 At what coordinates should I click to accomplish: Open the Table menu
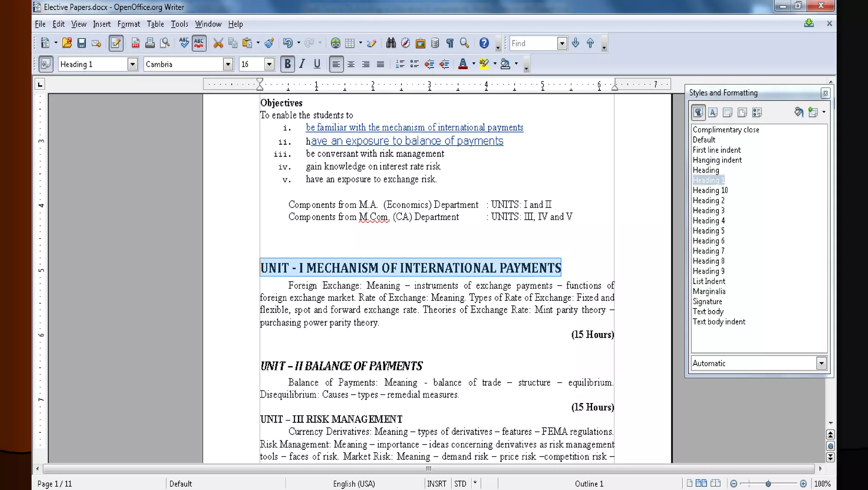click(x=155, y=24)
